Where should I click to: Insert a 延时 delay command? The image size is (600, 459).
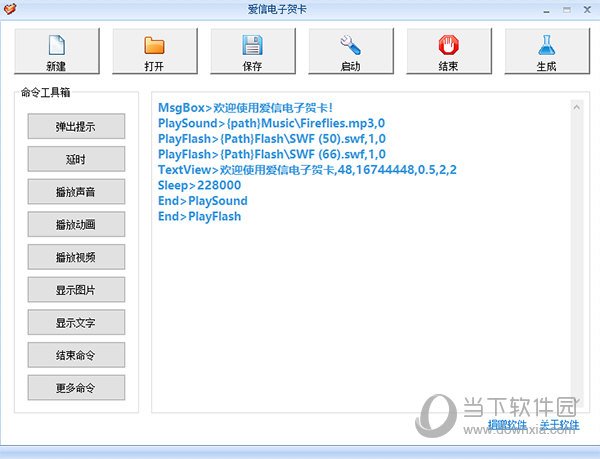[76, 159]
